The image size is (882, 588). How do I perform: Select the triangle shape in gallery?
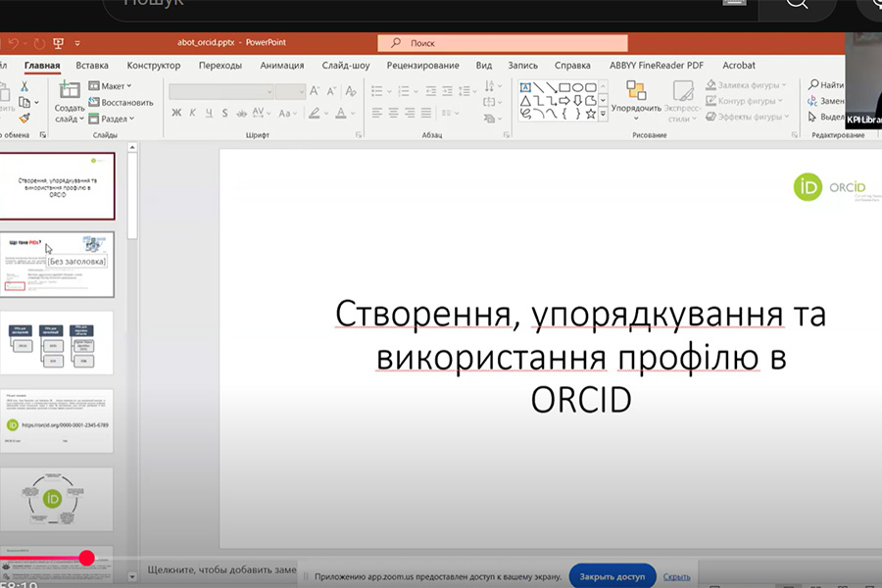click(x=525, y=101)
